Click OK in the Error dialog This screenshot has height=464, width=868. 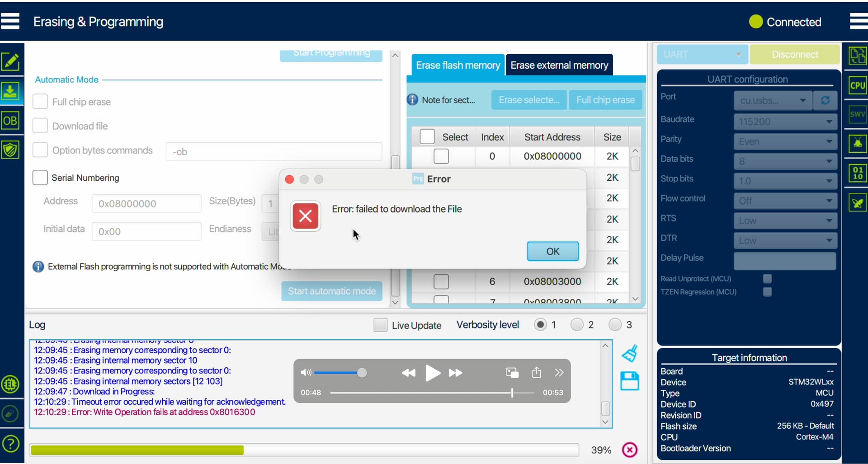tap(552, 251)
